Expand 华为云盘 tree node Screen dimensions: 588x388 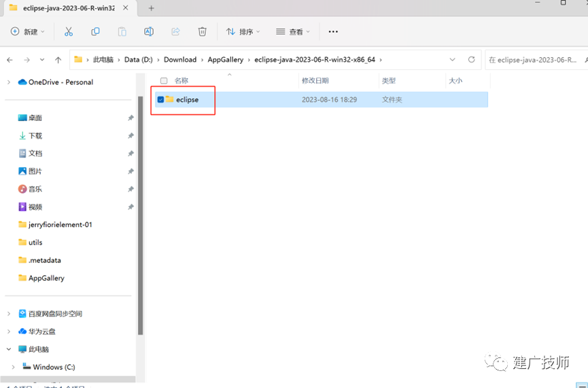click(9, 332)
